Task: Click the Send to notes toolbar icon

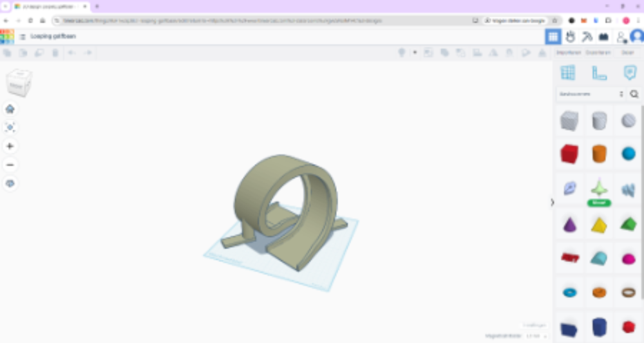Action: (x=428, y=53)
